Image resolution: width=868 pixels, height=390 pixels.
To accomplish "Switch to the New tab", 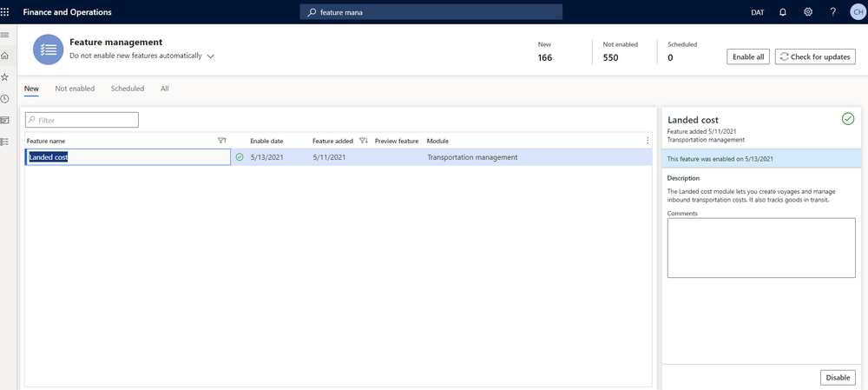I will pyautogui.click(x=31, y=89).
